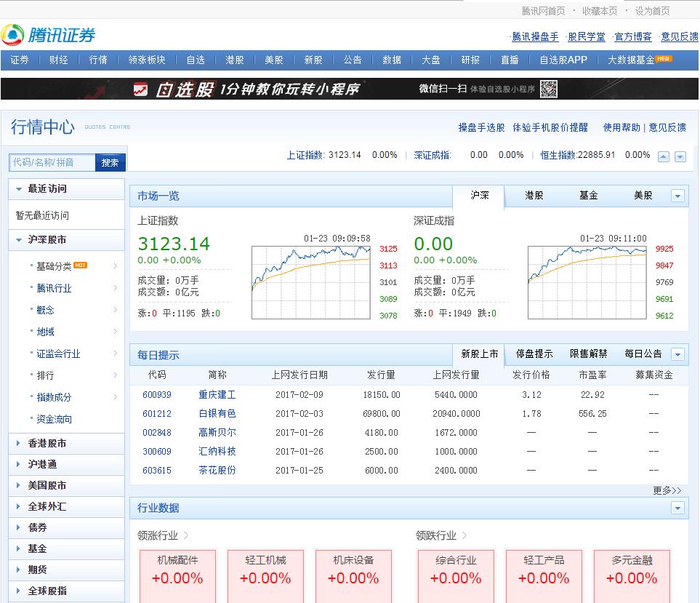Switch to the 美股 market tab

643,196
